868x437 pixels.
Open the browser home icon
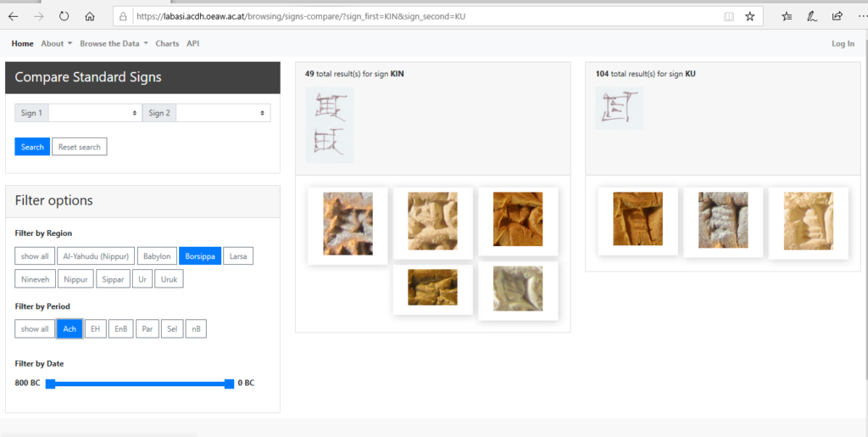[90, 17]
